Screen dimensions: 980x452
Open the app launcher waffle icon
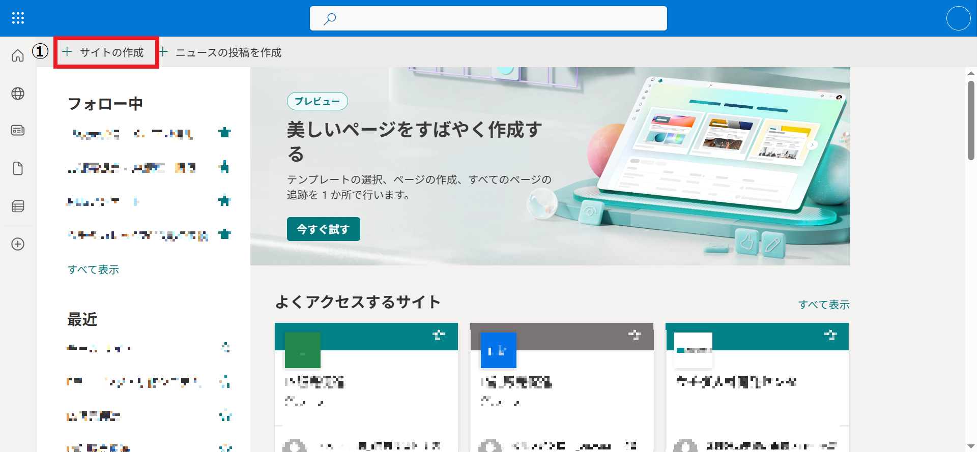[18, 18]
